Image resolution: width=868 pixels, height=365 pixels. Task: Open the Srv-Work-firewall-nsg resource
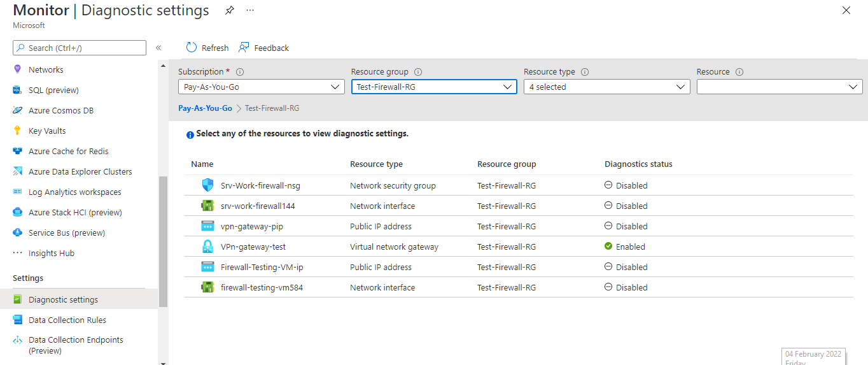[x=260, y=185]
